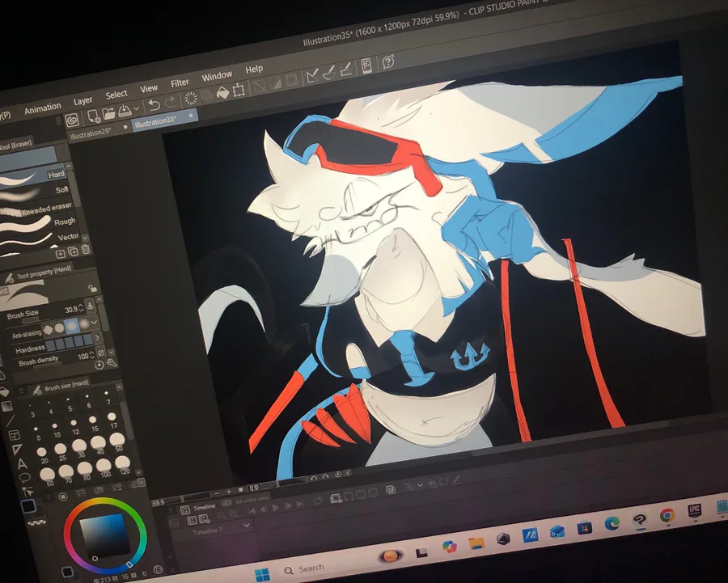The image size is (728, 583).
Task: Click the Brush Size dynamics download-arrow button
Action: pyautogui.click(x=90, y=306)
